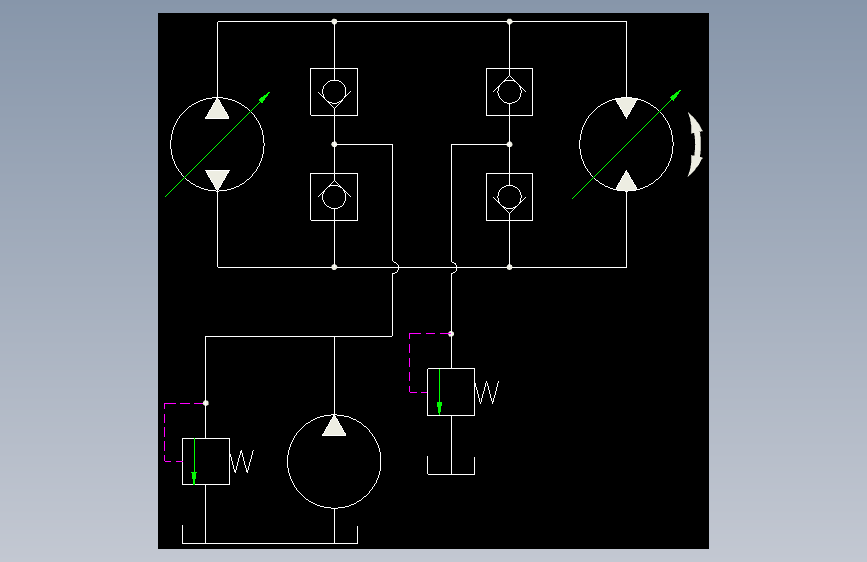Select the variable motor symbol beside the rotation arrow
The height and width of the screenshot is (562, 867).
tap(626, 144)
